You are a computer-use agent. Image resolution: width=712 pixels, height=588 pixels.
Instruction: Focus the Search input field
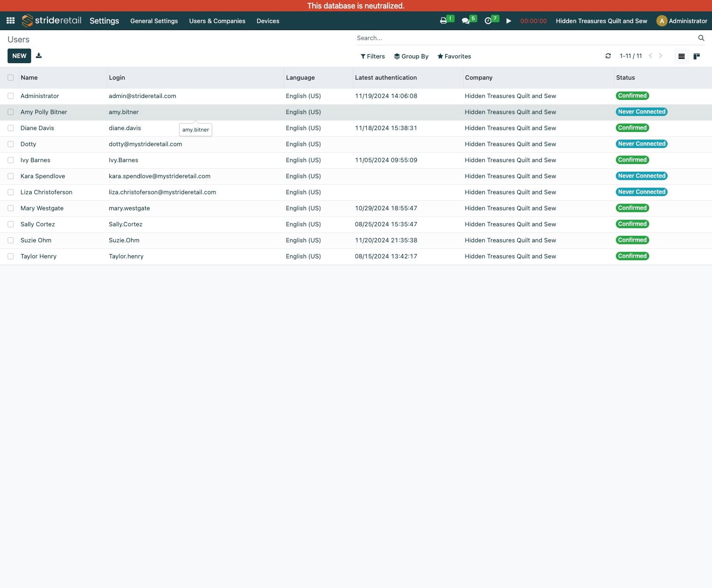[526, 38]
